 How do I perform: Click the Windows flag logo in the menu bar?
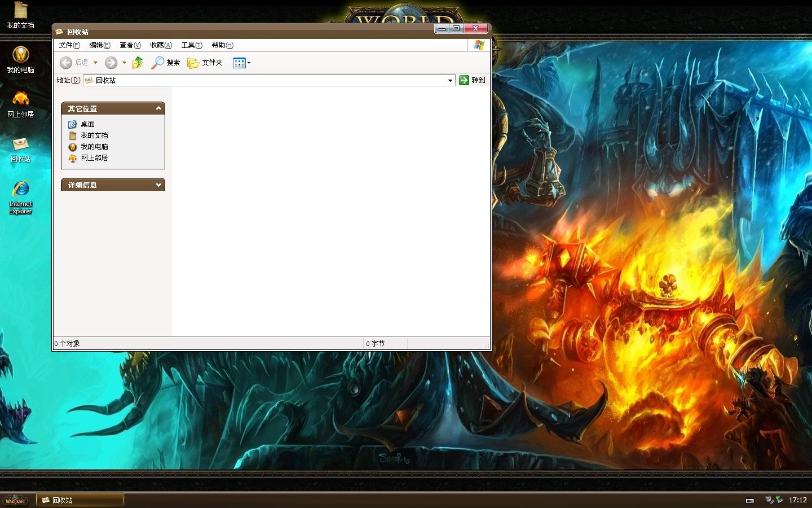coord(479,45)
